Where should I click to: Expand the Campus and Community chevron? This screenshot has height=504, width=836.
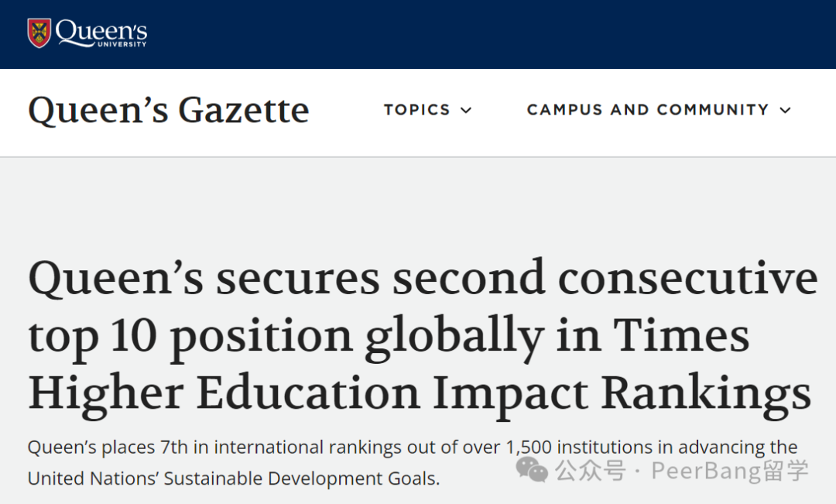[x=785, y=111]
